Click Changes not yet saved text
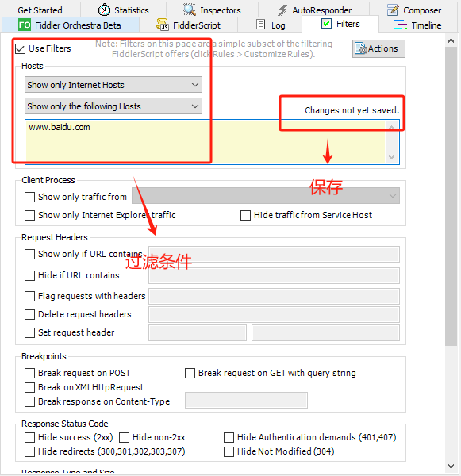The image size is (461, 476). pyautogui.click(x=352, y=110)
